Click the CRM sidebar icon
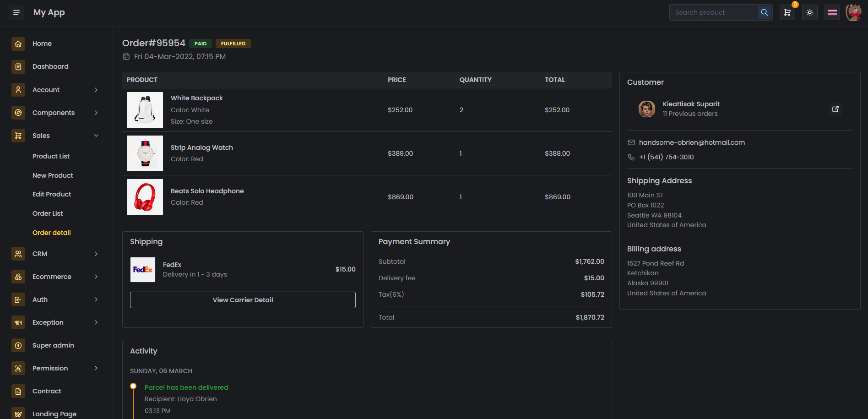868x419 pixels. 18,254
